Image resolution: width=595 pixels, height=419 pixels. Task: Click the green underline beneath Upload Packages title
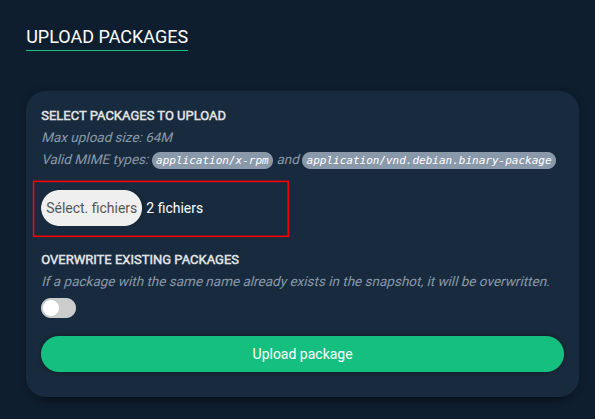tap(107, 50)
